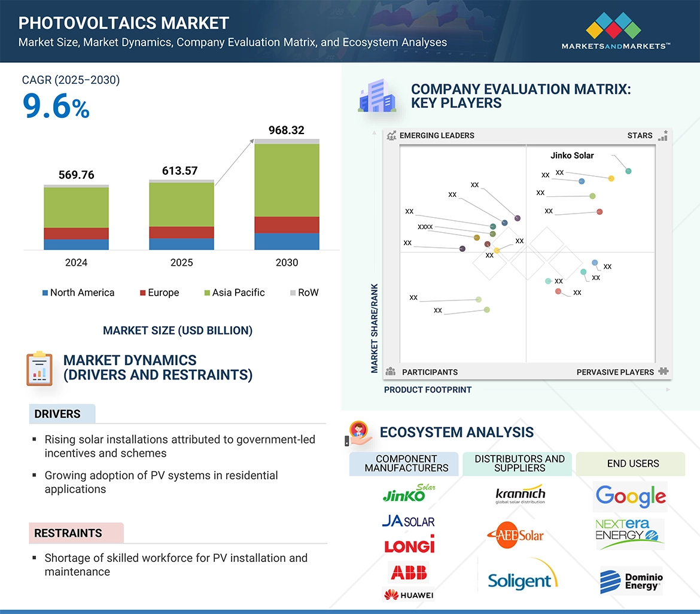Select the North America blue legend swatch
Image resolution: width=700 pixels, height=614 pixels.
point(45,293)
